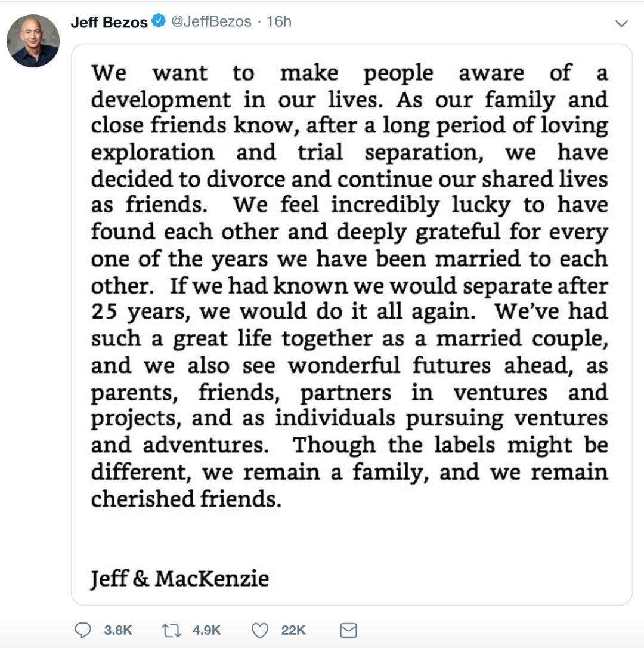Send tweet via envelope message icon
644x648 pixels.
coord(348,630)
